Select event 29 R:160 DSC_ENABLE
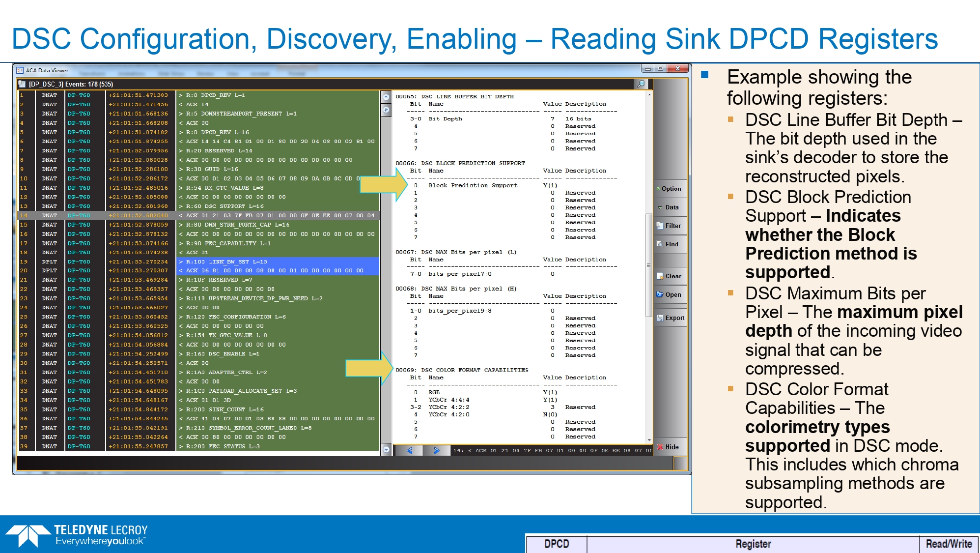 click(x=198, y=354)
